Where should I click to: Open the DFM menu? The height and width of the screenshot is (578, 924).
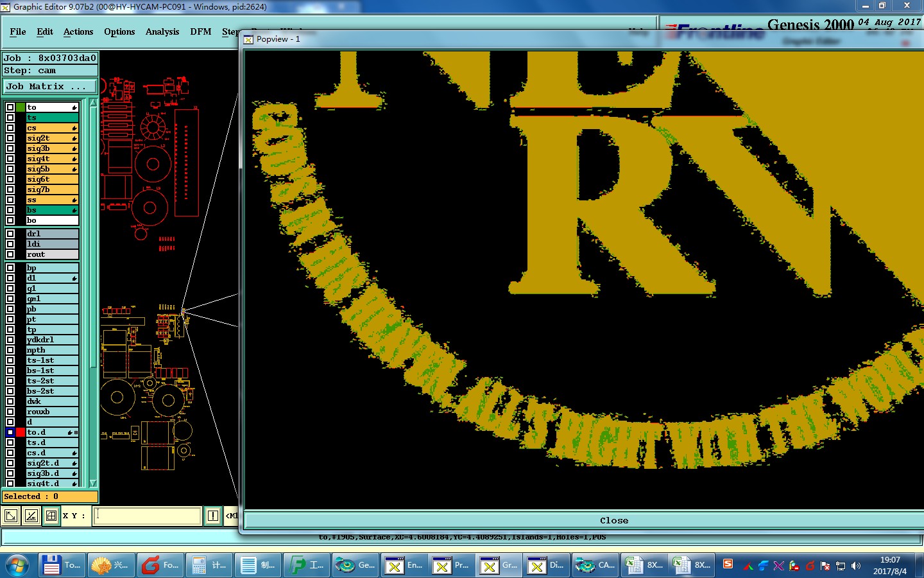tap(201, 31)
